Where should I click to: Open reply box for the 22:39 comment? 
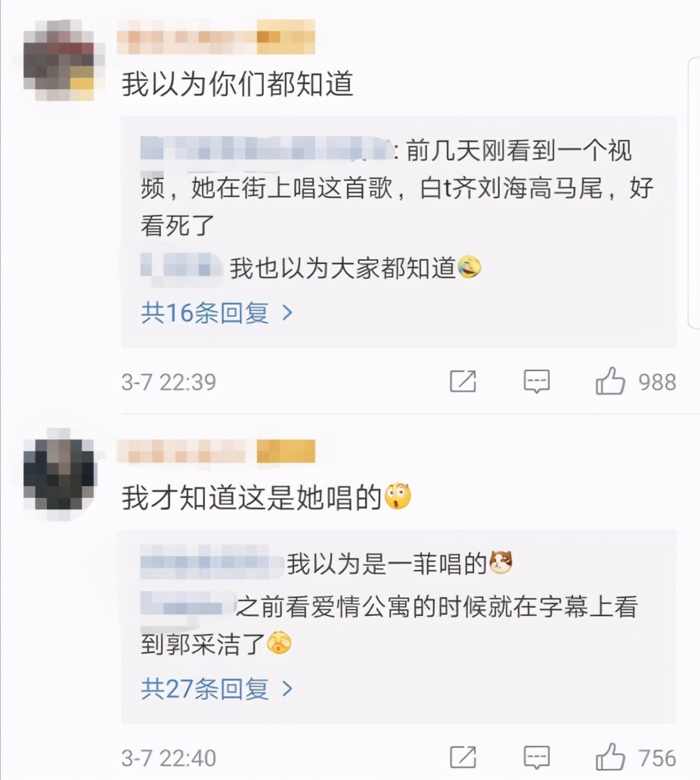pos(537,382)
